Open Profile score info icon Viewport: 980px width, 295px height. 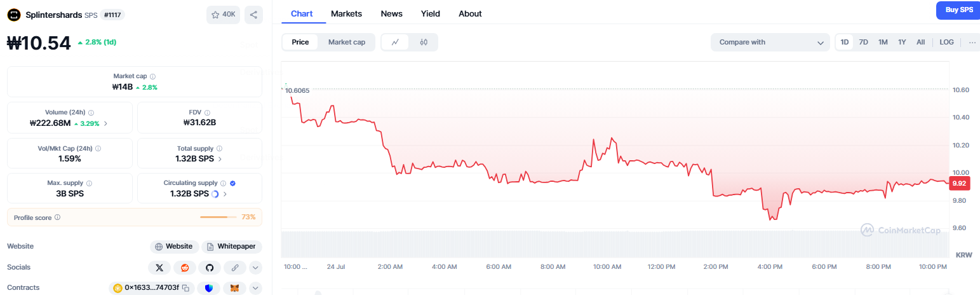pyautogui.click(x=57, y=217)
